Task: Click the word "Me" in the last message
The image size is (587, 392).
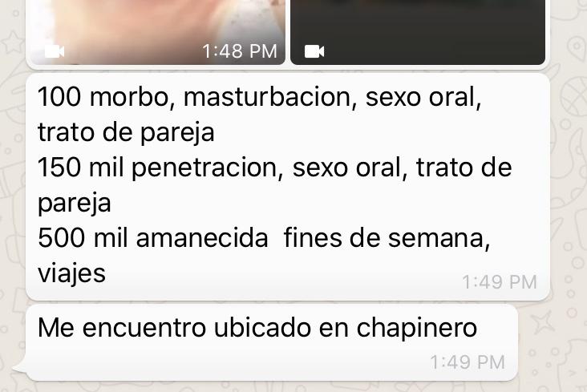Action: [x=56, y=328]
